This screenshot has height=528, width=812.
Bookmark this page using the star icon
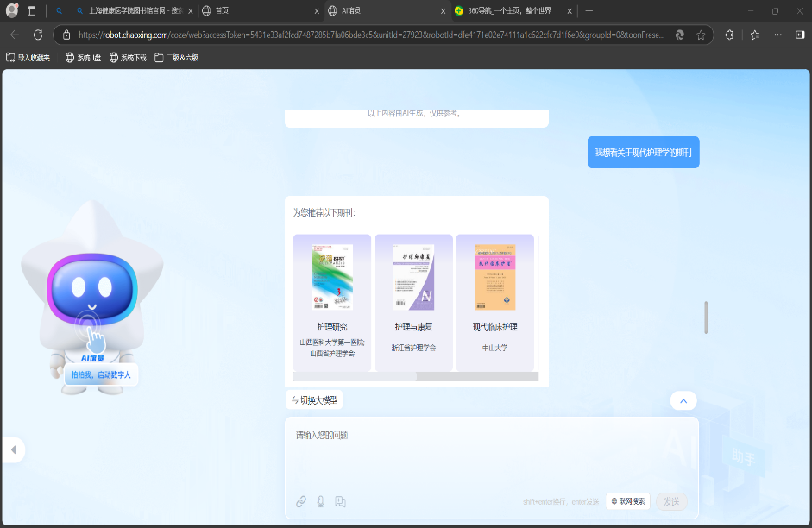coord(701,35)
